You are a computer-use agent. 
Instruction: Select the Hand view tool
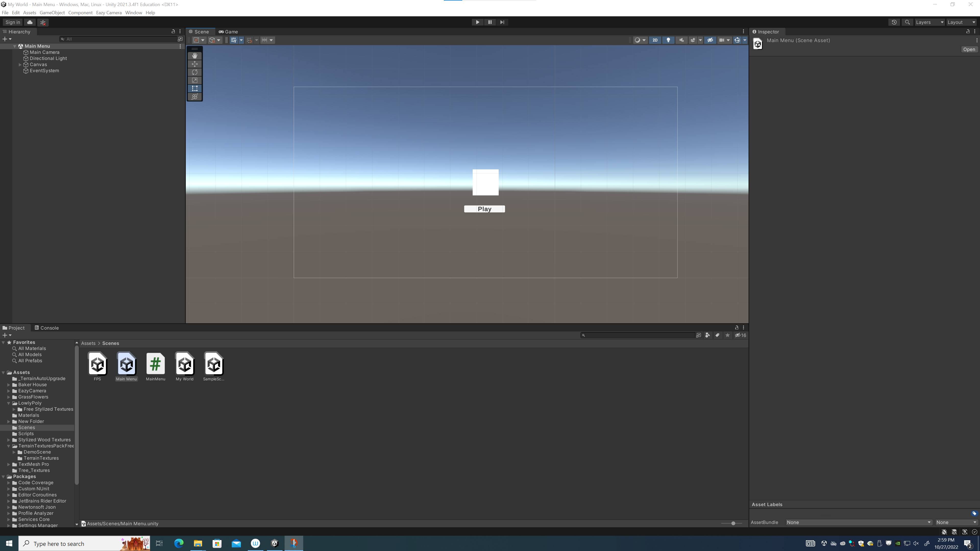(x=194, y=56)
